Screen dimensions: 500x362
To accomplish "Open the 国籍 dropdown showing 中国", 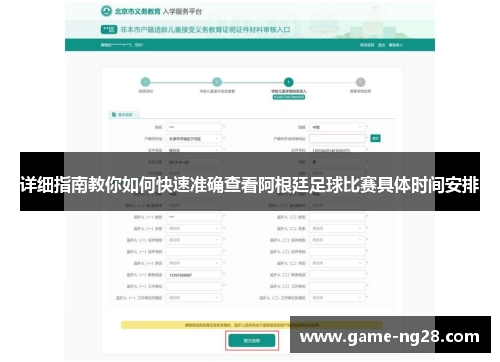I will (x=337, y=127).
